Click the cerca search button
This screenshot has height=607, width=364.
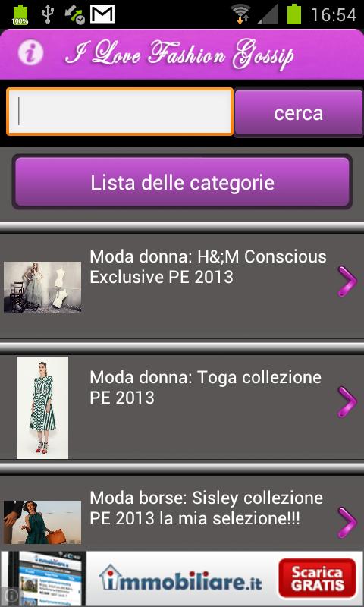coord(299,112)
